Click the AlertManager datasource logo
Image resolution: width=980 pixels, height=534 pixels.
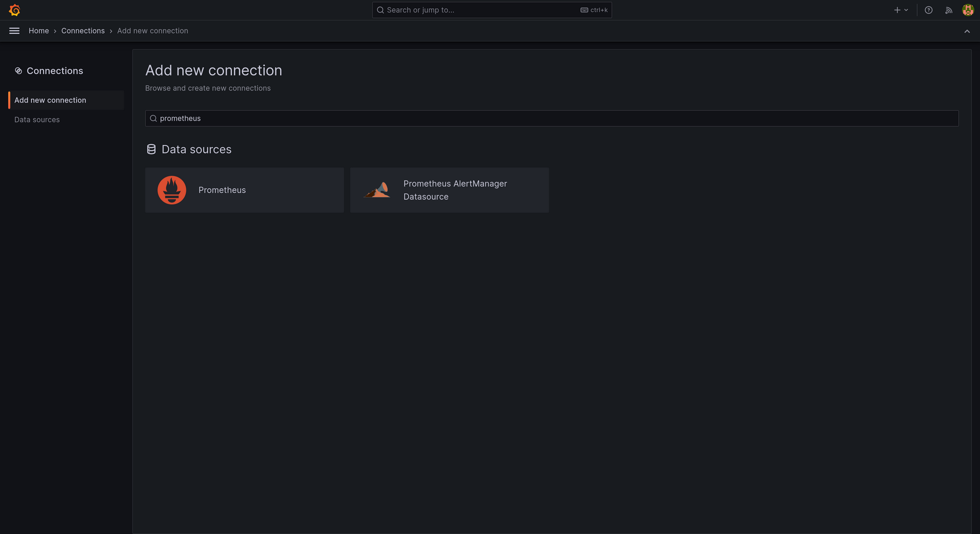tap(377, 190)
